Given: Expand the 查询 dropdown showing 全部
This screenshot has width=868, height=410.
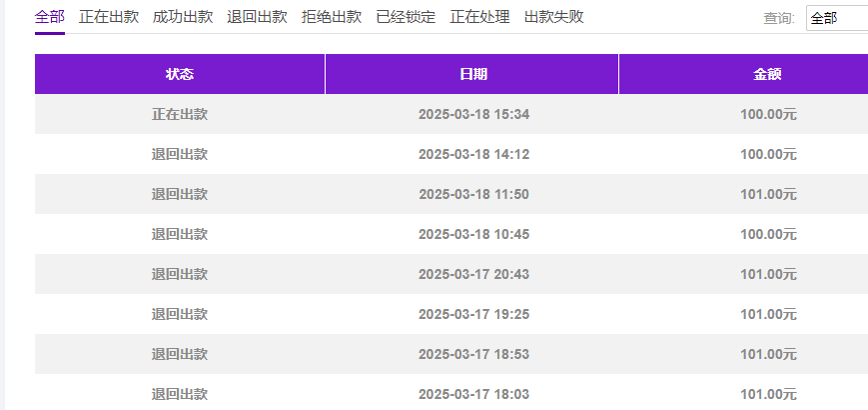Looking at the screenshot, I should pyautogui.click(x=836, y=18).
